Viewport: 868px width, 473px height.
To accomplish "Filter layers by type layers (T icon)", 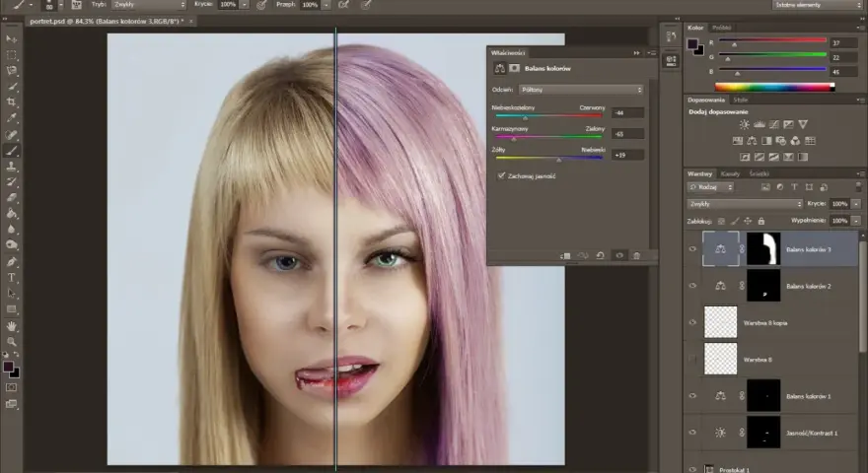I will 794,187.
